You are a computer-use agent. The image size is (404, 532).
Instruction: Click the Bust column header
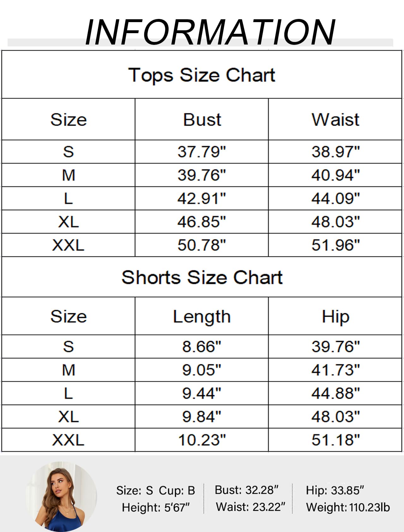[x=202, y=119]
